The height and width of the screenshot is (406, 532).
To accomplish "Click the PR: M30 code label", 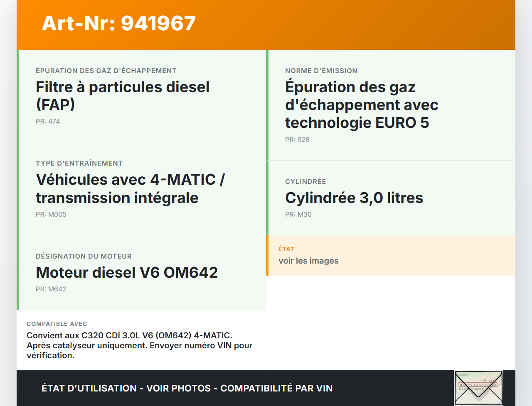I will (298, 215).
